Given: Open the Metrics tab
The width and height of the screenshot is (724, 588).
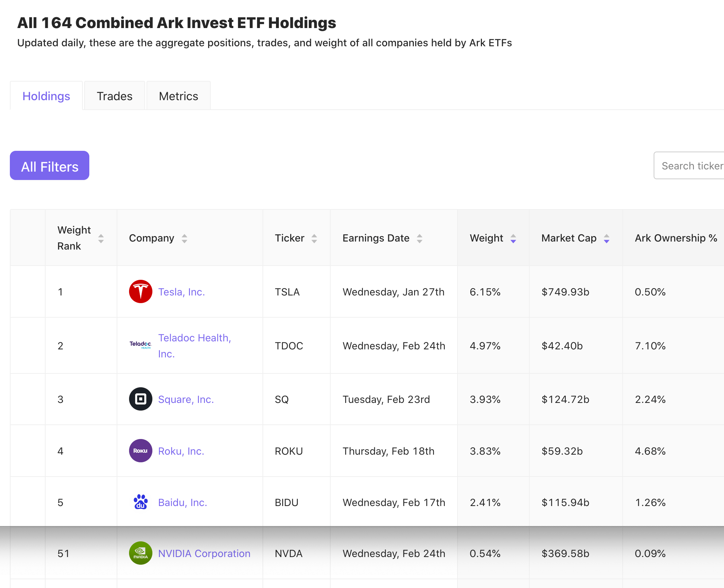Looking at the screenshot, I should point(178,96).
